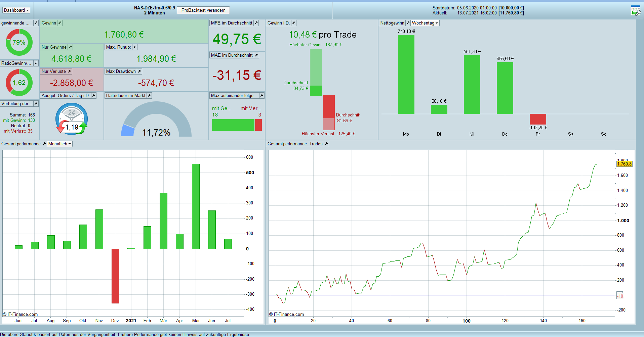Select the 11,72% market time value
This screenshot has width=644, height=337.
[x=156, y=133]
